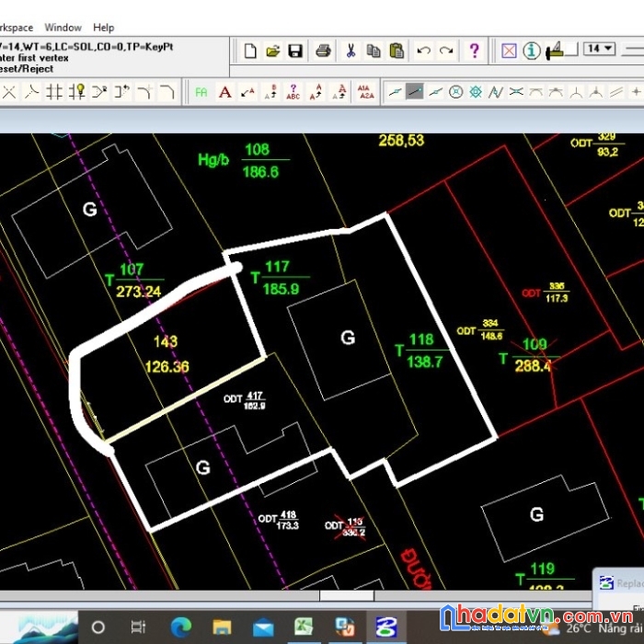This screenshot has height=644, width=644.
Task: Select the Construct Circular Fillet tool
Action: (x=144, y=92)
